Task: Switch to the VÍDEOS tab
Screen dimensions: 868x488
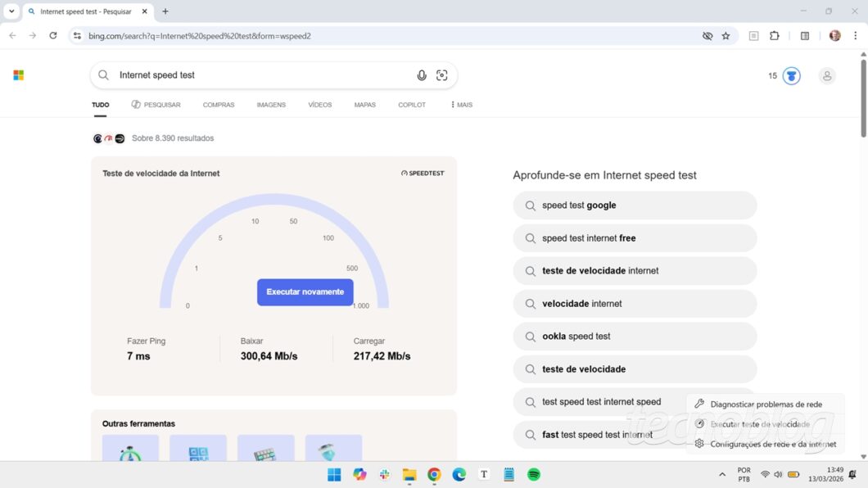Action: pyautogui.click(x=319, y=105)
